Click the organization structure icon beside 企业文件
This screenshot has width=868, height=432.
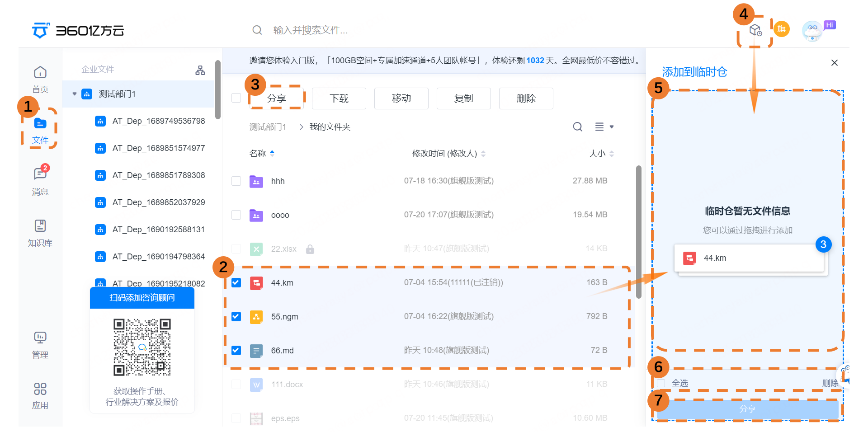pyautogui.click(x=200, y=70)
